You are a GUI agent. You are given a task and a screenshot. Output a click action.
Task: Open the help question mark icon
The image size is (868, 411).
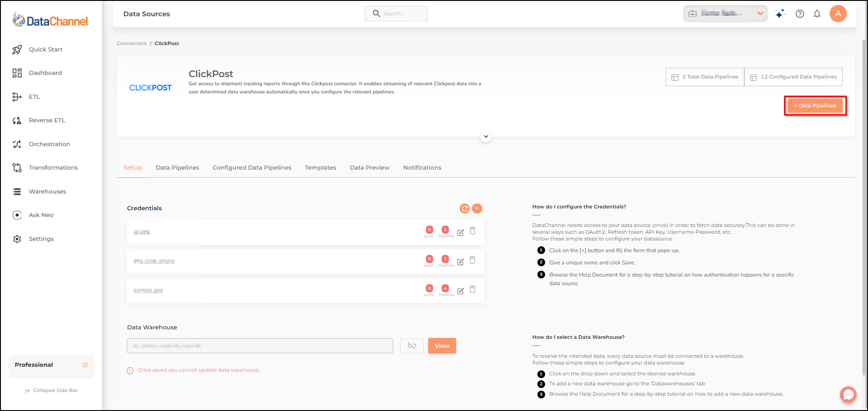[800, 14]
